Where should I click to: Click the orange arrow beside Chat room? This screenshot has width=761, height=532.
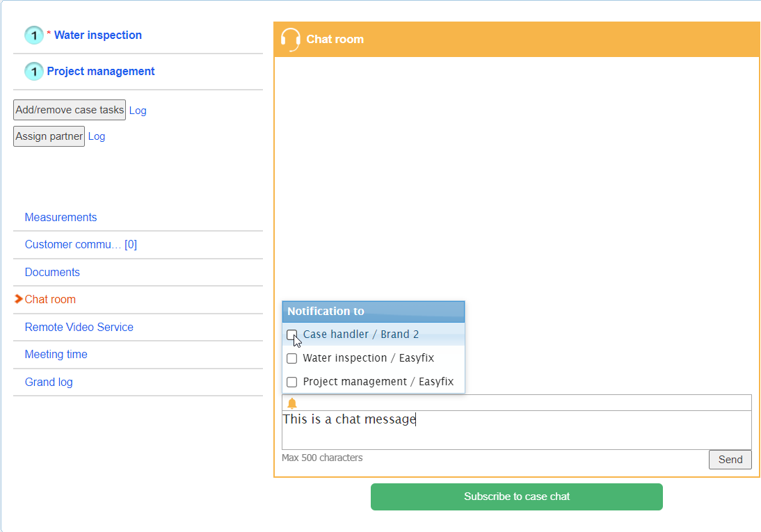tap(19, 299)
